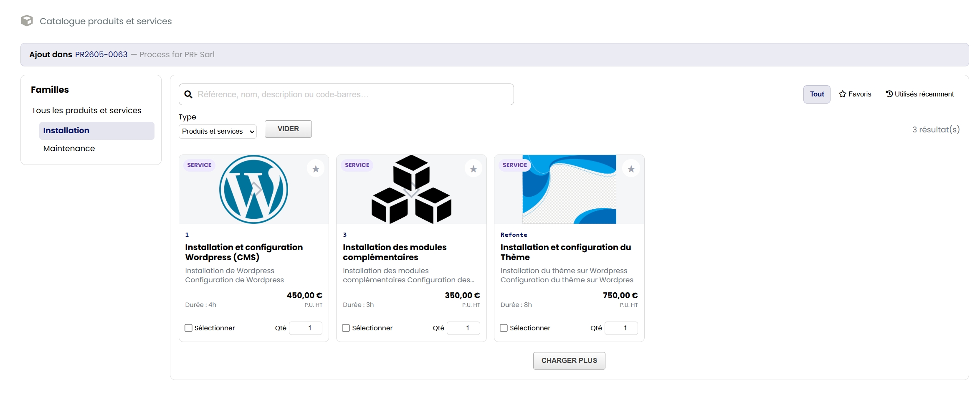Open the PR2605-0063 reference link
980x413 pixels.
tap(101, 55)
